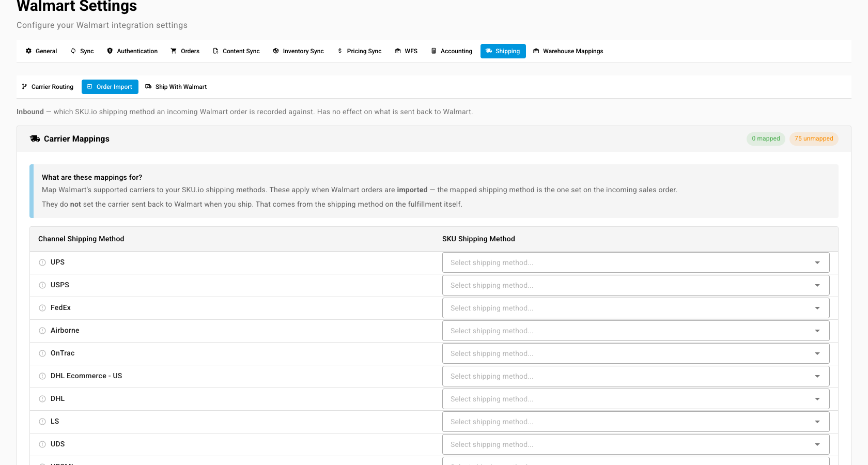Screen dimensions: 868x465
Task: Switch to the Sync tab
Action: coord(82,51)
